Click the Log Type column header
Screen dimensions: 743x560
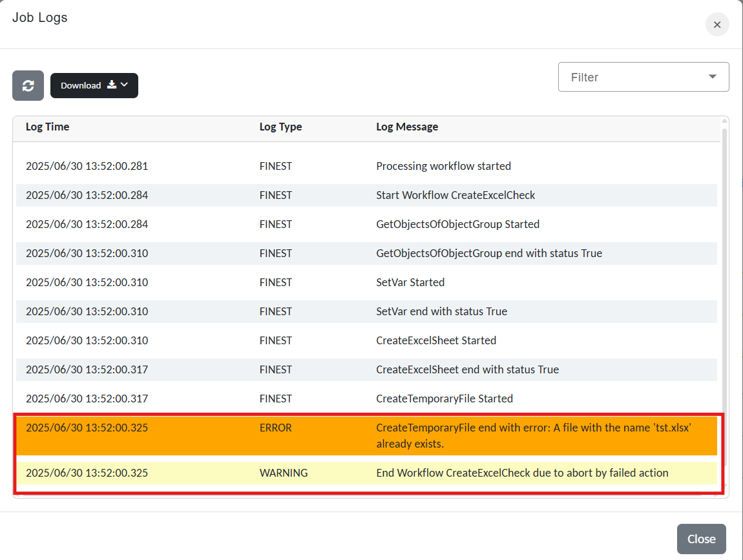pos(280,127)
